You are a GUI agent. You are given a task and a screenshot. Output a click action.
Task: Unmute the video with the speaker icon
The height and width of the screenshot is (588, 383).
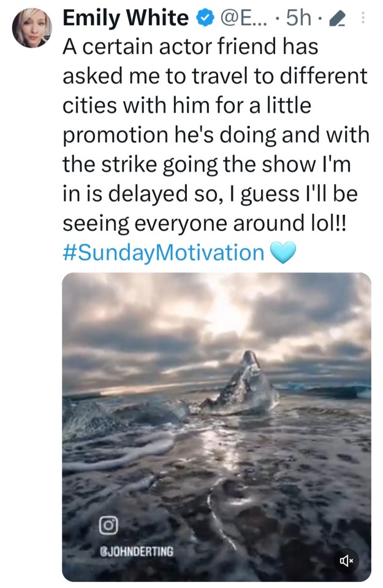[346, 560]
